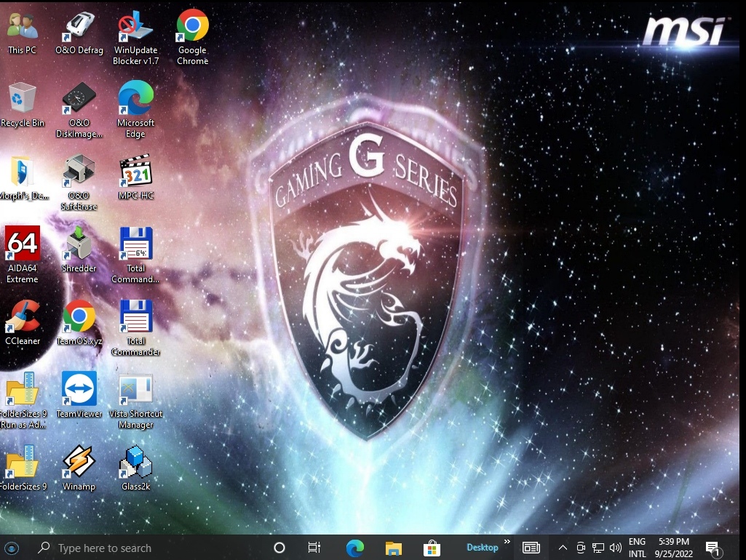Open Microsoft Store from taskbar
The width and height of the screenshot is (746, 560).
pyautogui.click(x=432, y=548)
